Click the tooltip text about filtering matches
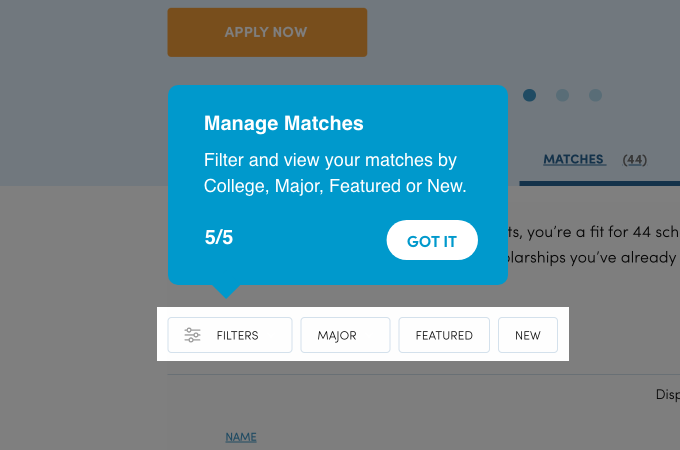The image size is (680, 450). (335, 173)
